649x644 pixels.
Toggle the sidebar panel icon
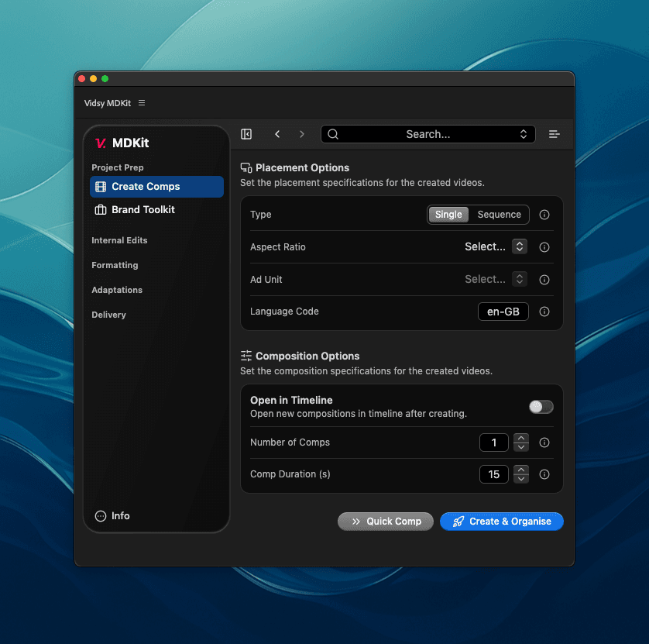point(246,134)
